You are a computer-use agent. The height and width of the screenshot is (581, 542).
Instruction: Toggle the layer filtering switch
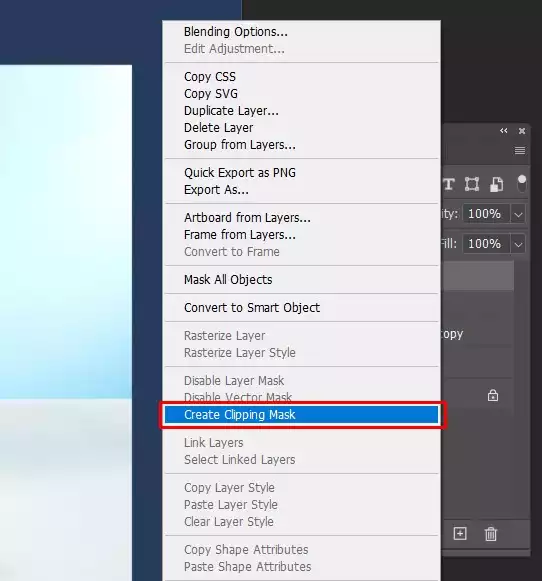coord(522,183)
